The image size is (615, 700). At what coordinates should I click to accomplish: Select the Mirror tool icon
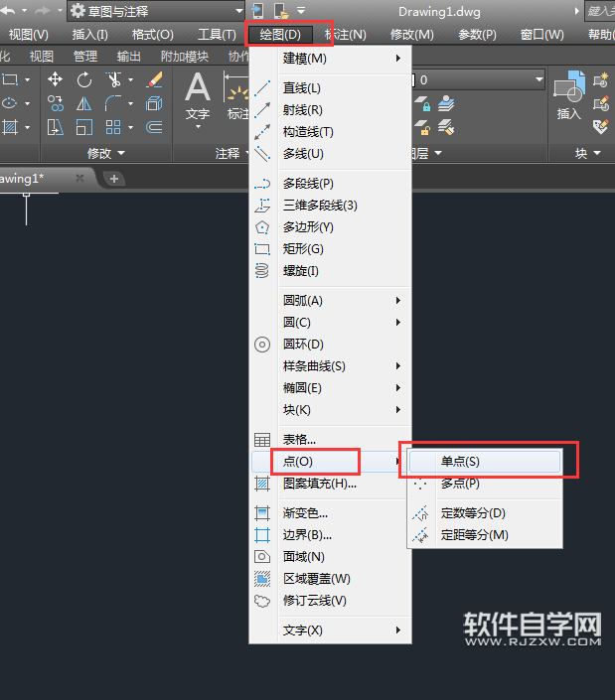click(84, 103)
